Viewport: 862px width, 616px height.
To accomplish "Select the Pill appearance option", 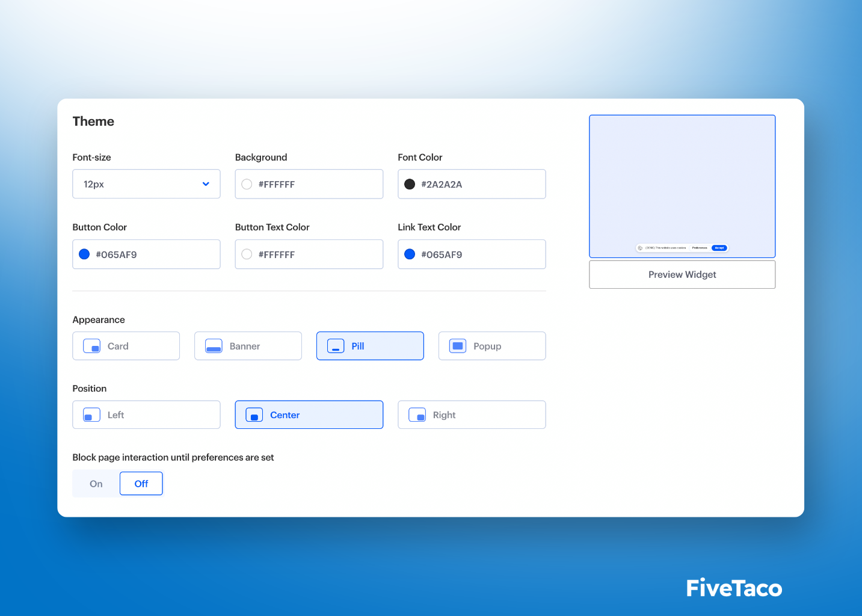I will (370, 346).
